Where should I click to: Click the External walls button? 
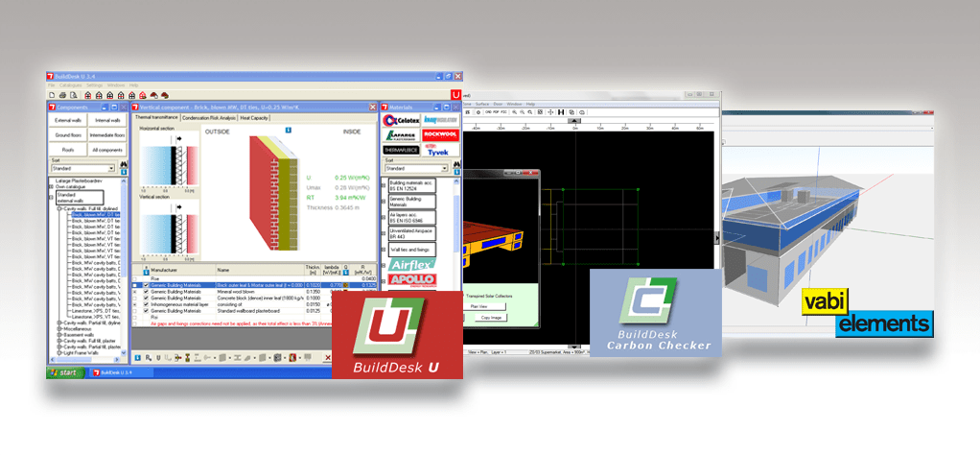point(68,120)
